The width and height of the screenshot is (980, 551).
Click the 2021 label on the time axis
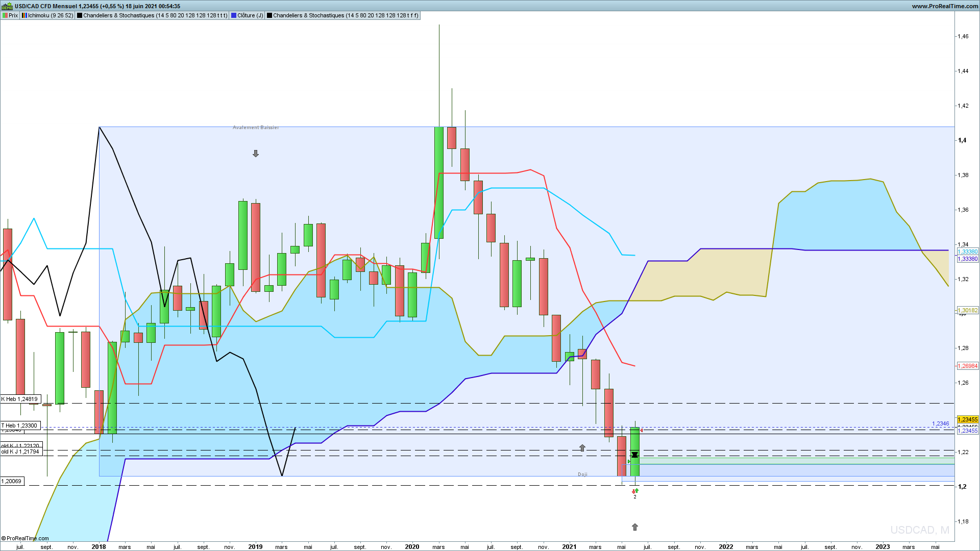click(569, 547)
